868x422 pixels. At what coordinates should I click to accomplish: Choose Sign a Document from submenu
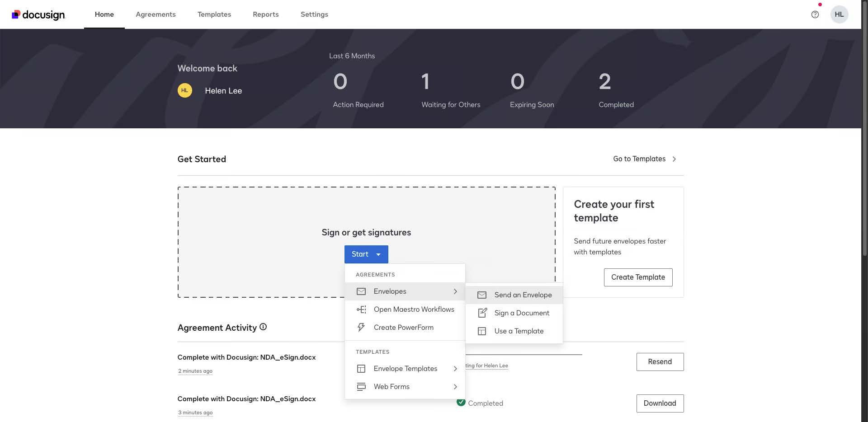(514, 313)
